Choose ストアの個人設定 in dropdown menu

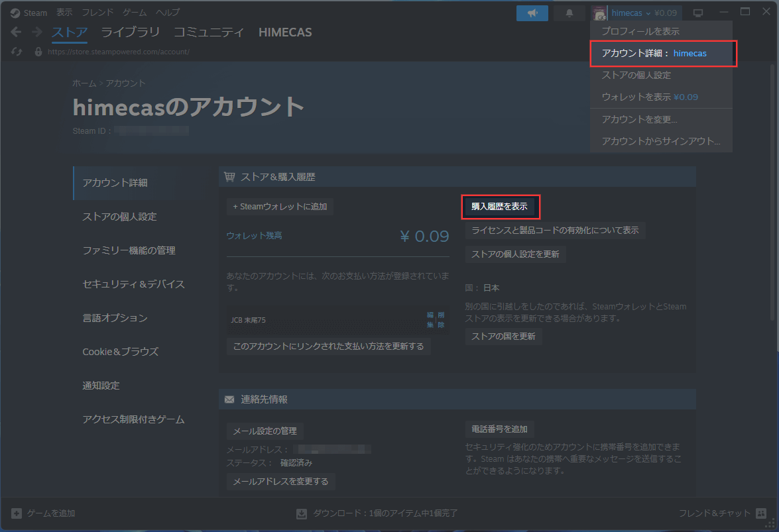[x=661, y=75]
